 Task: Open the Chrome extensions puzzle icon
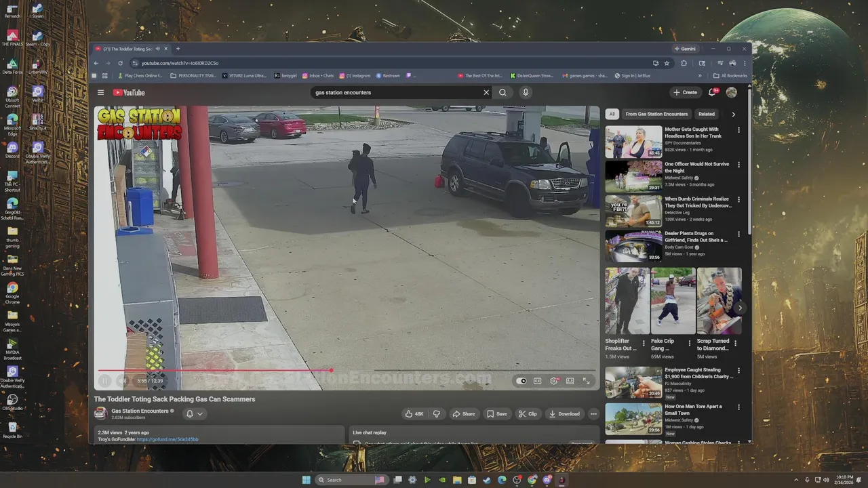684,63
